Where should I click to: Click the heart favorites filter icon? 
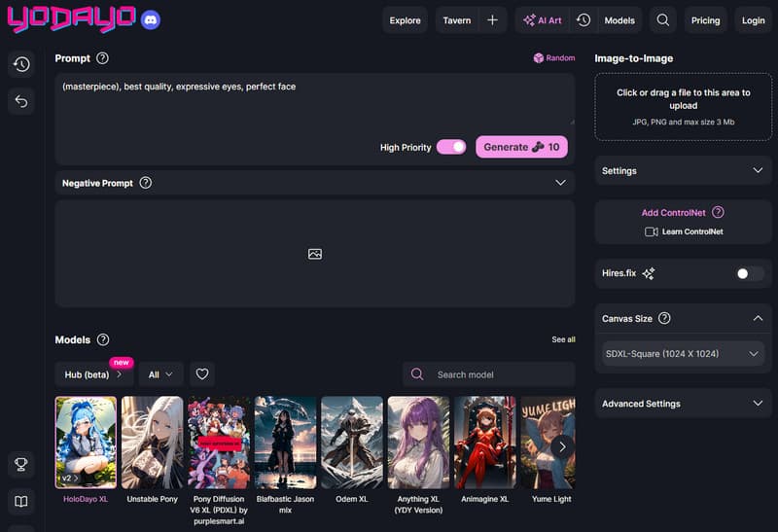click(x=201, y=373)
